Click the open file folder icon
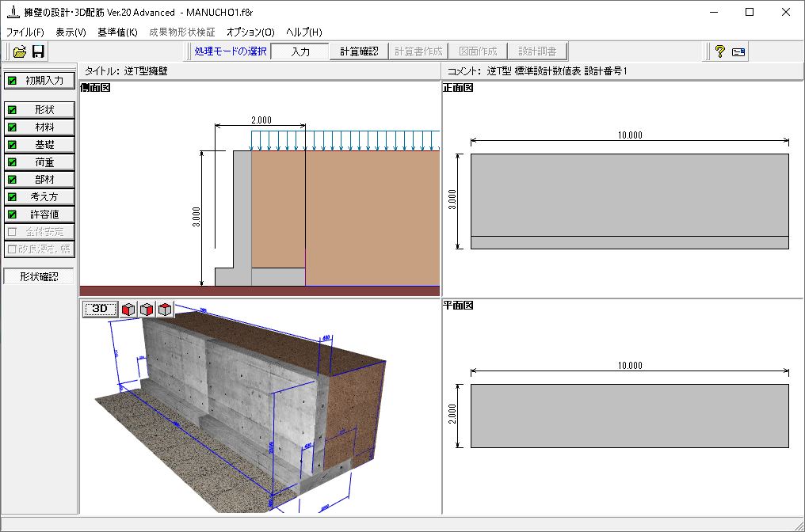Viewport: 805px width, 532px height. click(x=20, y=51)
